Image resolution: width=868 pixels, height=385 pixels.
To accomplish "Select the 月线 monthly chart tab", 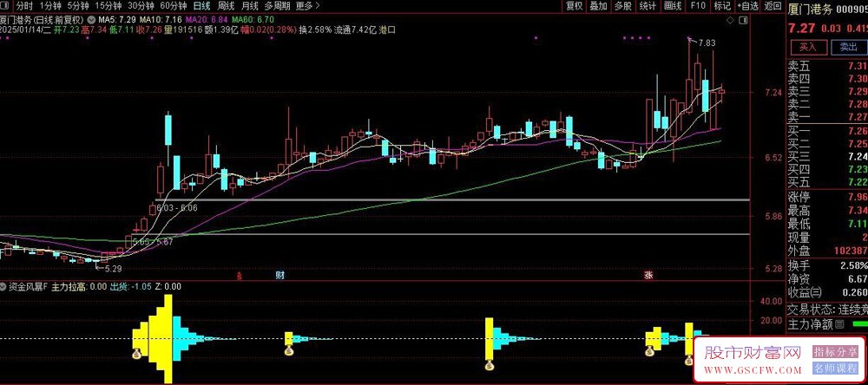I will tap(250, 6).
